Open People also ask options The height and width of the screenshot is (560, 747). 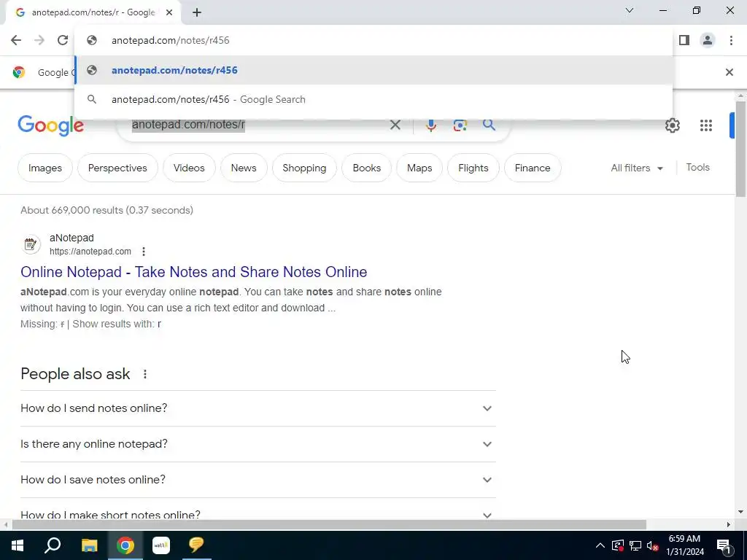pyautogui.click(x=145, y=374)
